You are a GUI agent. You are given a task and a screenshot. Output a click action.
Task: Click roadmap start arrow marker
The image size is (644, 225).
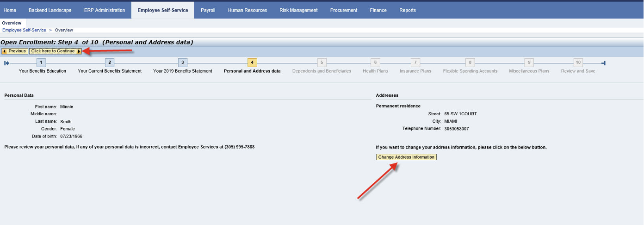point(6,63)
